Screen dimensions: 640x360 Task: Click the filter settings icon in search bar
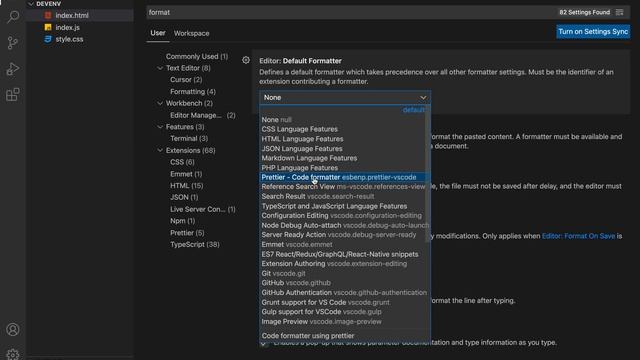point(620,12)
